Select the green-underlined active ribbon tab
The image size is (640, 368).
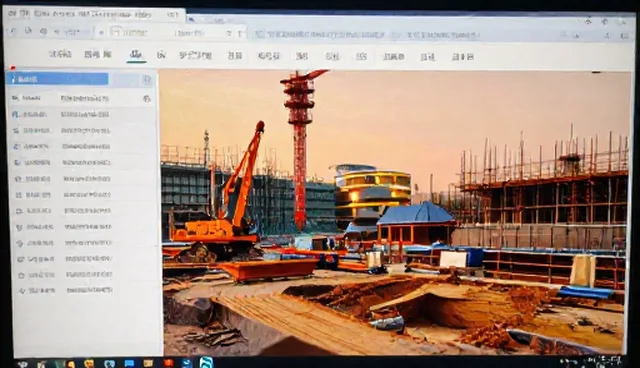coord(136,55)
